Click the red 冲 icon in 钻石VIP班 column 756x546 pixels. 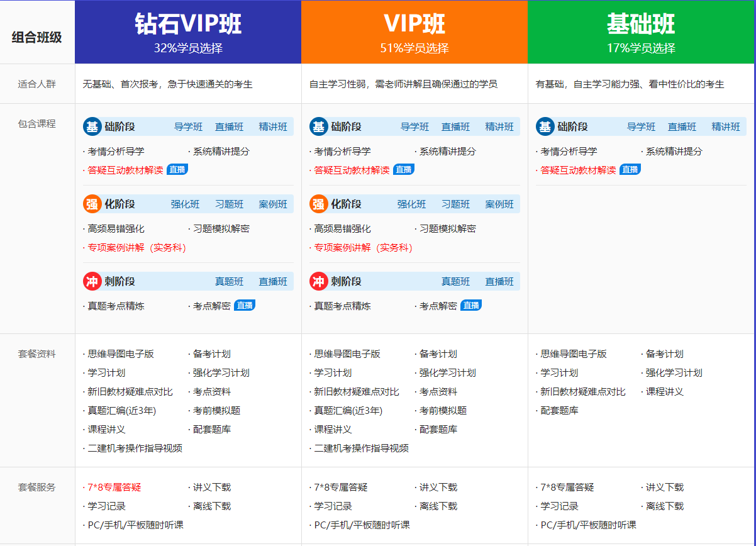point(92,281)
